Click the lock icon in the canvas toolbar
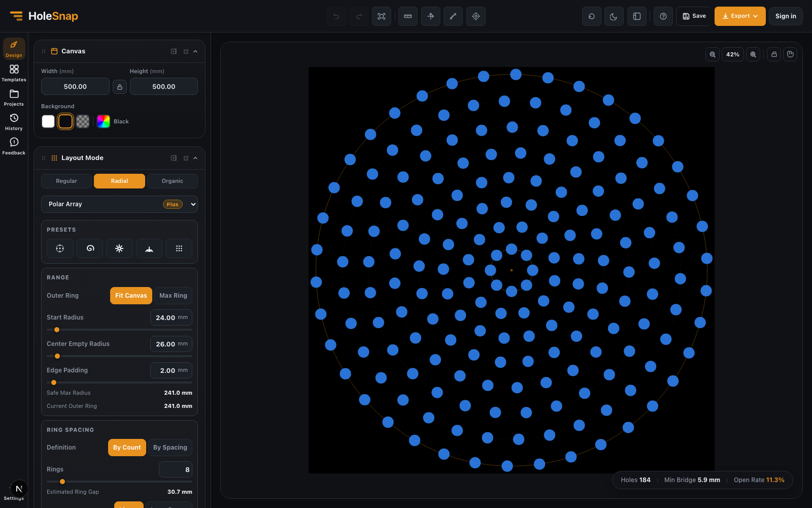This screenshot has width=812, height=508. 774,54
